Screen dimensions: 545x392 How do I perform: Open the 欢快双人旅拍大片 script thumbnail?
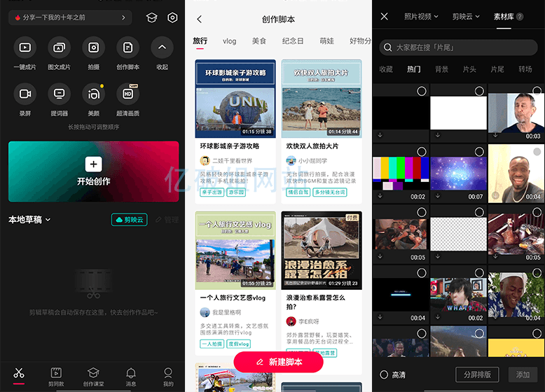322,99
